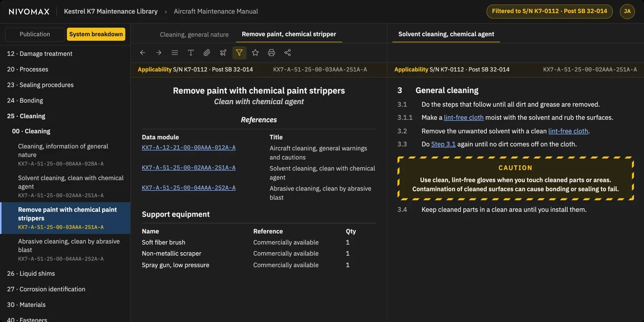Jump to the Step 3.1 link
644x322 pixels.
pos(443,144)
